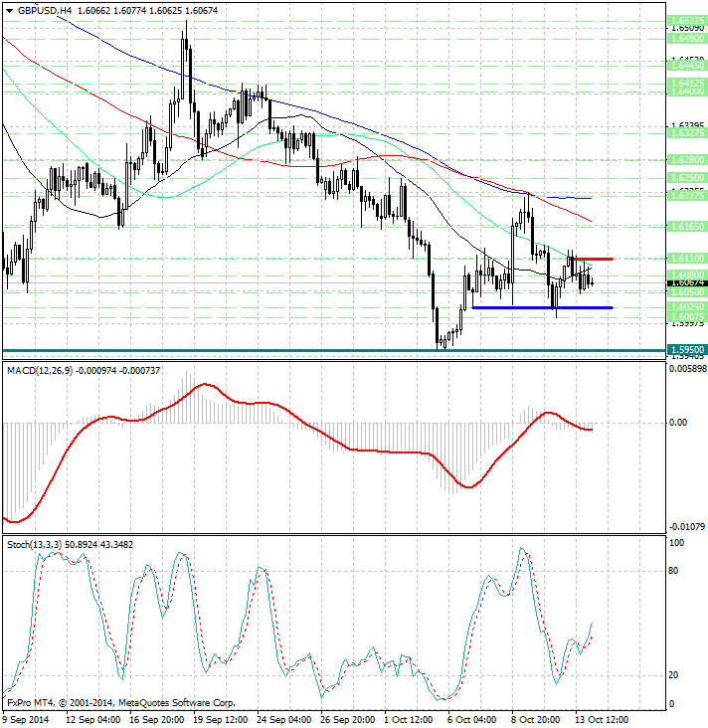
Task: Select the 1.64900 price level label
Action: coord(687,38)
